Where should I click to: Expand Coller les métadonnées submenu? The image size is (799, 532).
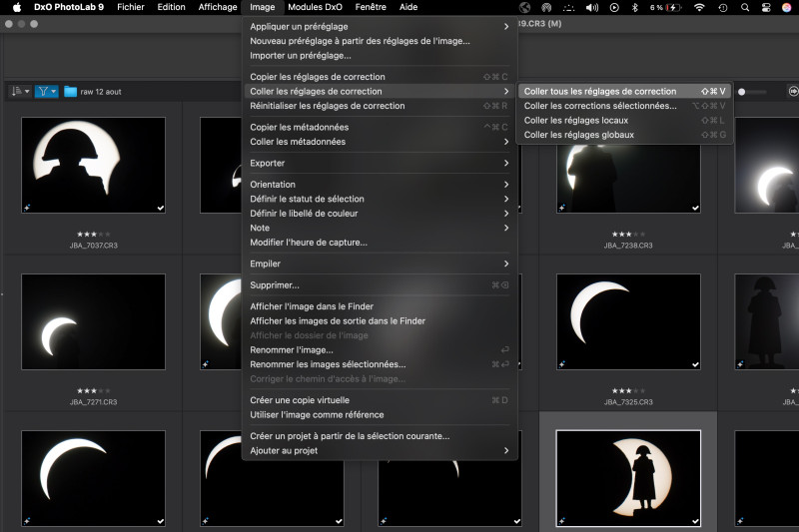380,142
